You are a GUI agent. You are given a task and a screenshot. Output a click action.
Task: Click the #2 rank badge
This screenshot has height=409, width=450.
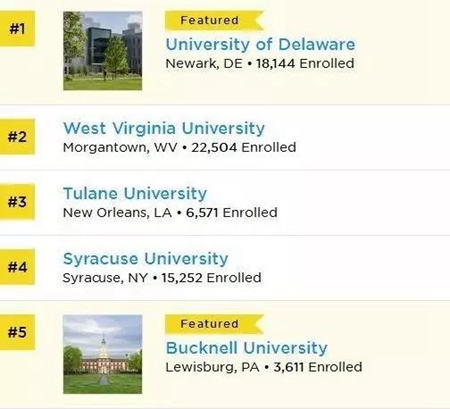[x=17, y=137]
